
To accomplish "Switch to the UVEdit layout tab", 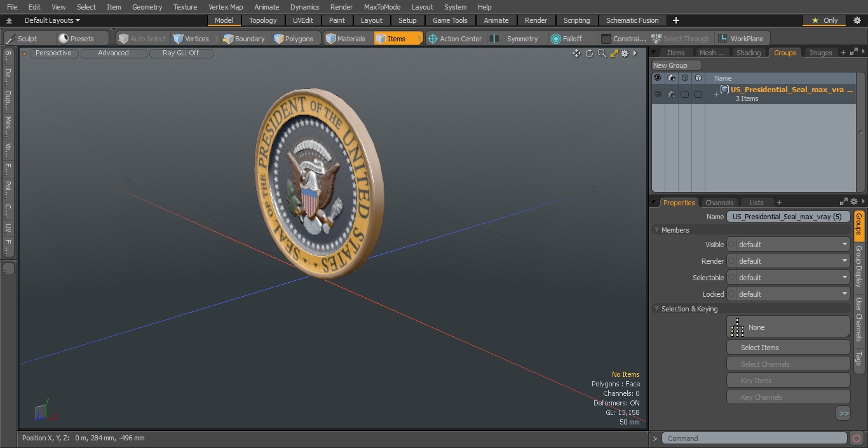I will pyautogui.click(x=303, y=20).
